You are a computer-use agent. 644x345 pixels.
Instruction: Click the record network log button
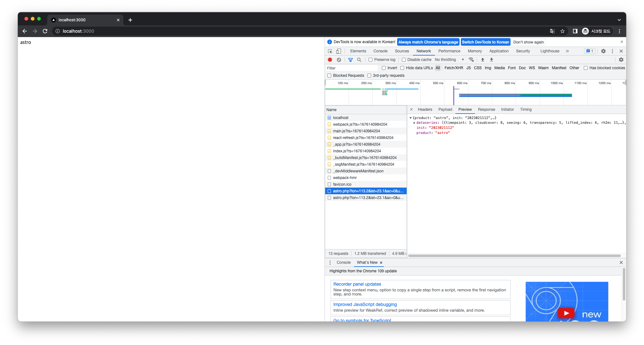[x=330, y=60]
